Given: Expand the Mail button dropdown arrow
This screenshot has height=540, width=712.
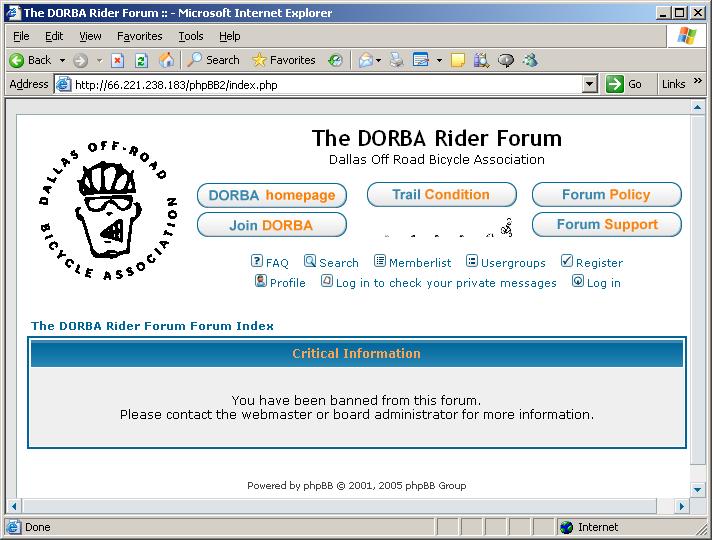Looking at the screenshot, I should [379, 60].
